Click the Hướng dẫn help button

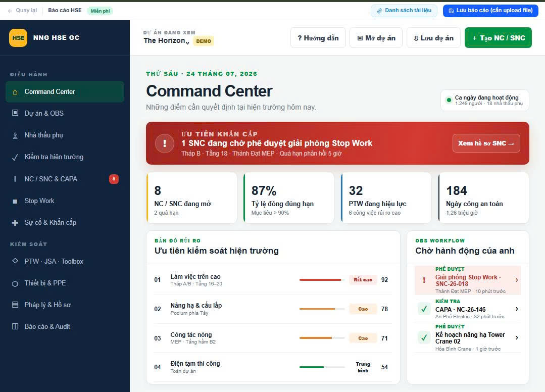point(318,38)
